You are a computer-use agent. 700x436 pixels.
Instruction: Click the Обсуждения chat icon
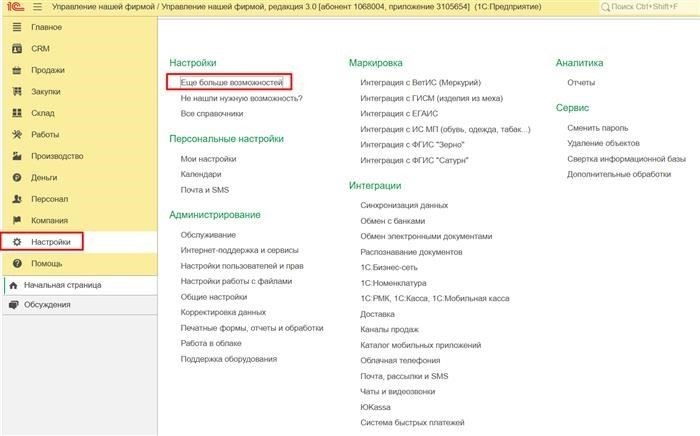(13, 305)
